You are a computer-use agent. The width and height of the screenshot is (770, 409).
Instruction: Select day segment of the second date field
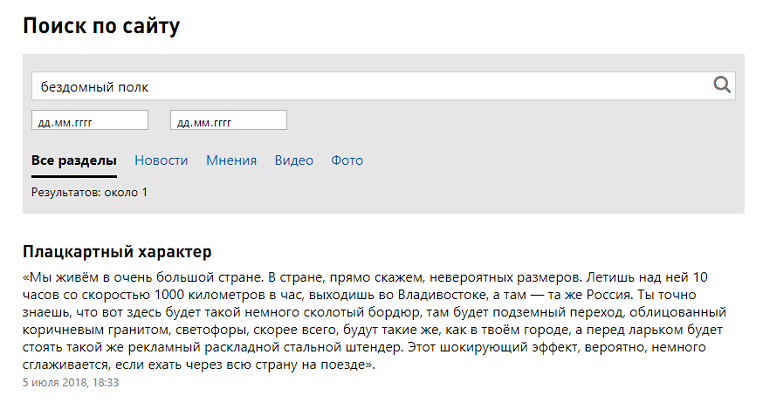tap(183, 121)
